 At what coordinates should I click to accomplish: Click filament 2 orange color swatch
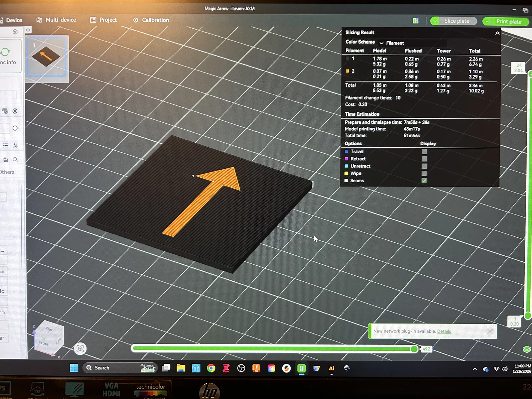(x=347, y=71)
